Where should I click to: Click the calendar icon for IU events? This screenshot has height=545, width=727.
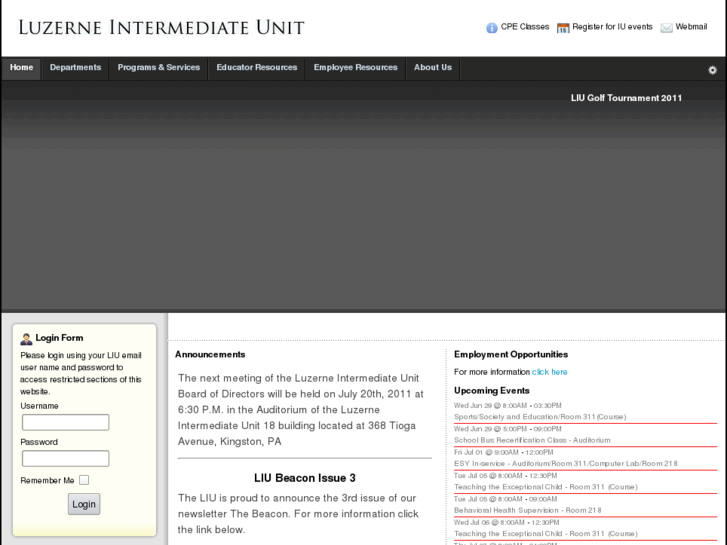coord(563,28)
